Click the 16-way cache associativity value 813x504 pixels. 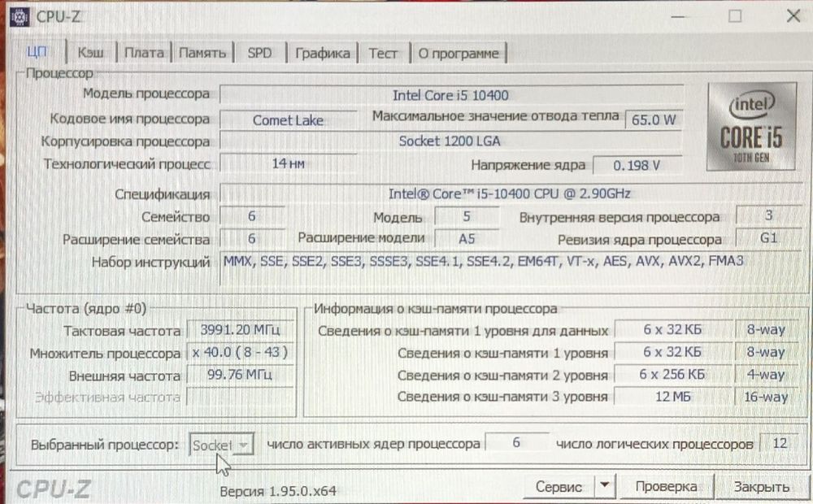[x=767, y=397]
